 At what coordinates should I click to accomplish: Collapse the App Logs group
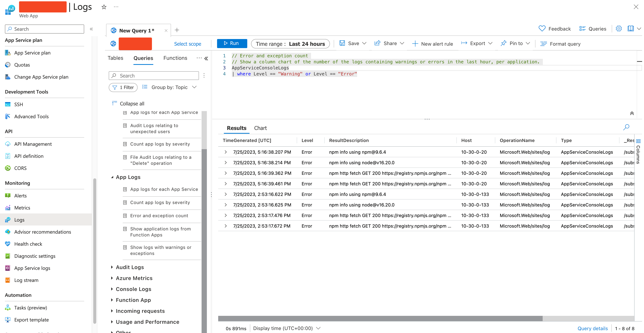112,177
